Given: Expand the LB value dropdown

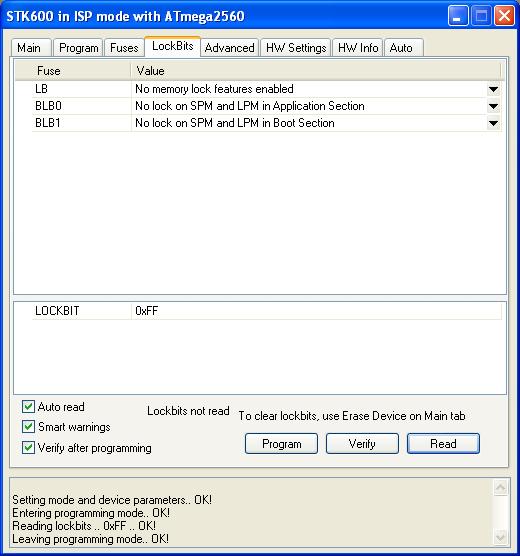Looking at the screenshot, I should pos(493,89).
